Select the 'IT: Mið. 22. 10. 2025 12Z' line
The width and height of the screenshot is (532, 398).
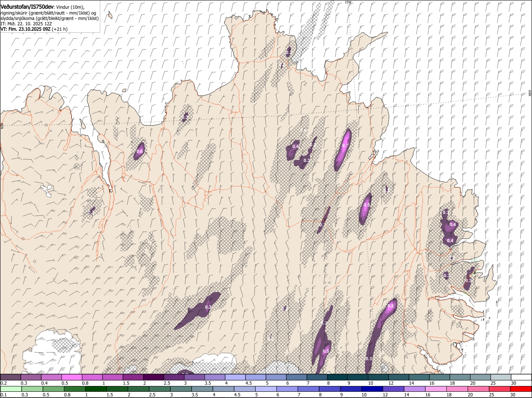(x=26, y=24)
